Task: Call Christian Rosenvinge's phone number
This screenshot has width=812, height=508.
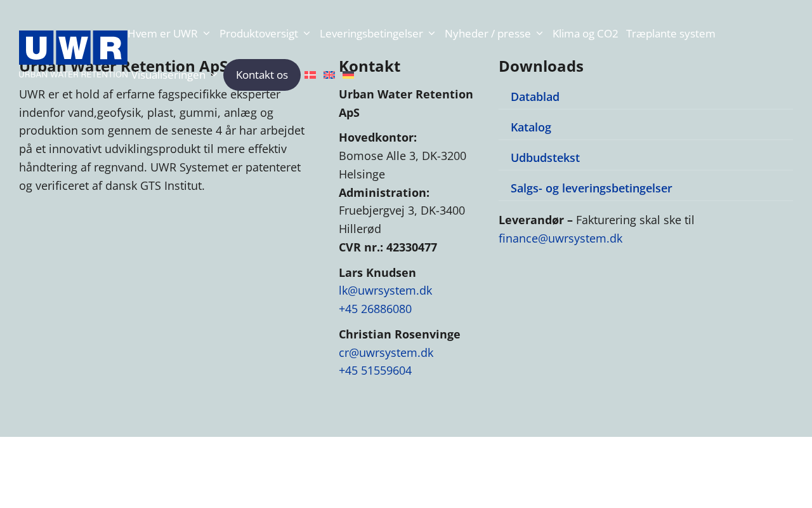Action: pyautogui.click(x=375, y=370)
